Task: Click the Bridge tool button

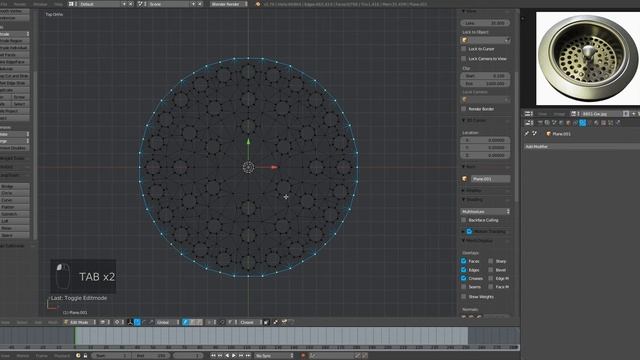Action: click(x=15, y=186)
